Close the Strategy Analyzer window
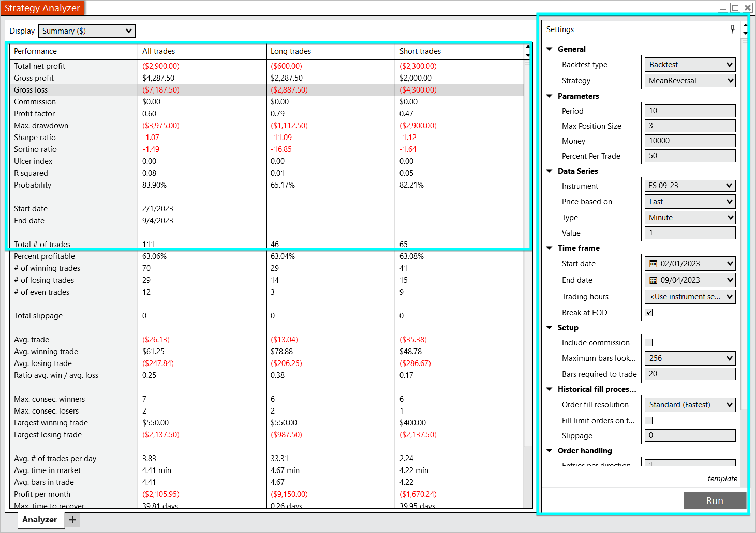The image size is (756, 533). 748,7
